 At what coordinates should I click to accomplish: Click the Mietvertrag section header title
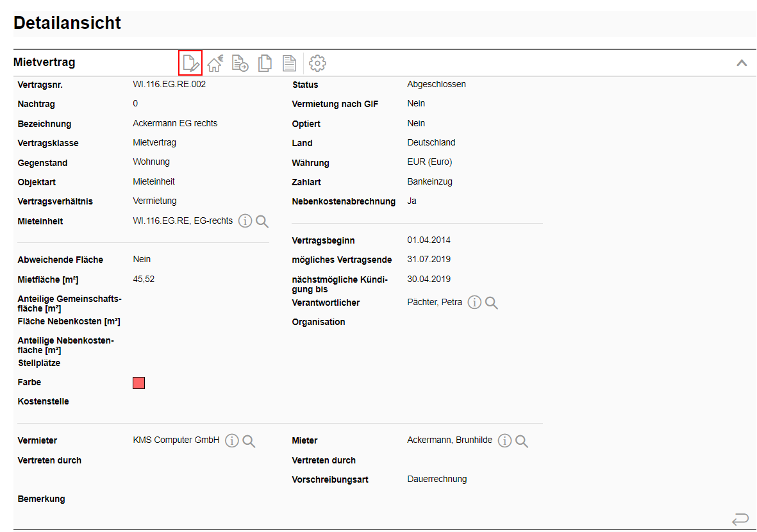pos(44,62)
